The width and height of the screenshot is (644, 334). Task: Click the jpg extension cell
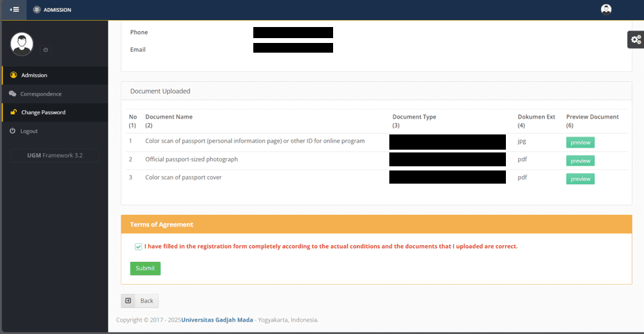pos(522,141)
